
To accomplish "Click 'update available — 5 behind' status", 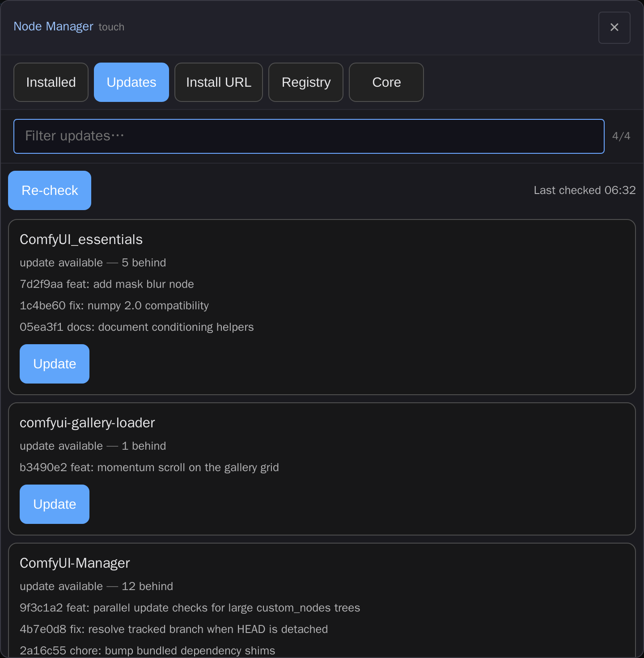I will (93, 263).
